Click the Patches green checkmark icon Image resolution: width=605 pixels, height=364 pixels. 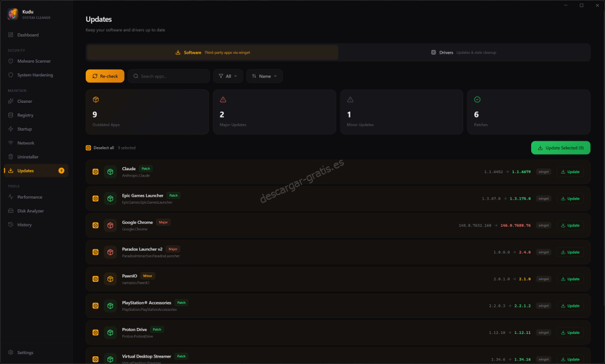477,100
